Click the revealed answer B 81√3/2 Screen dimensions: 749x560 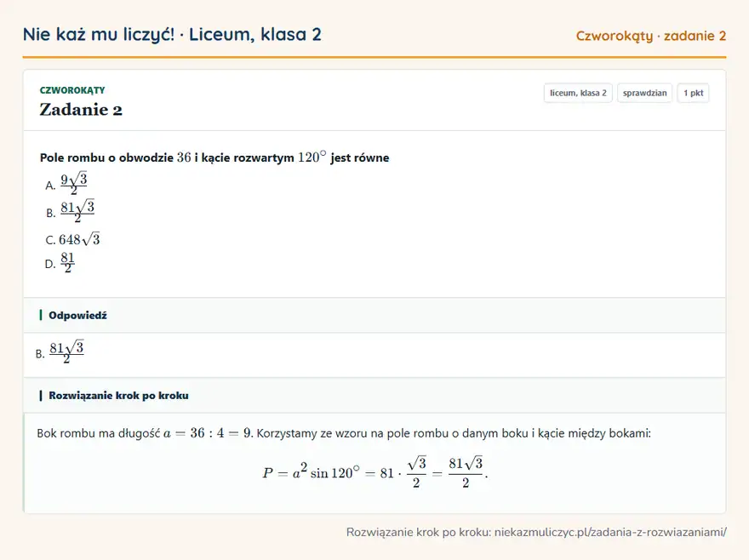click(60, 352)
